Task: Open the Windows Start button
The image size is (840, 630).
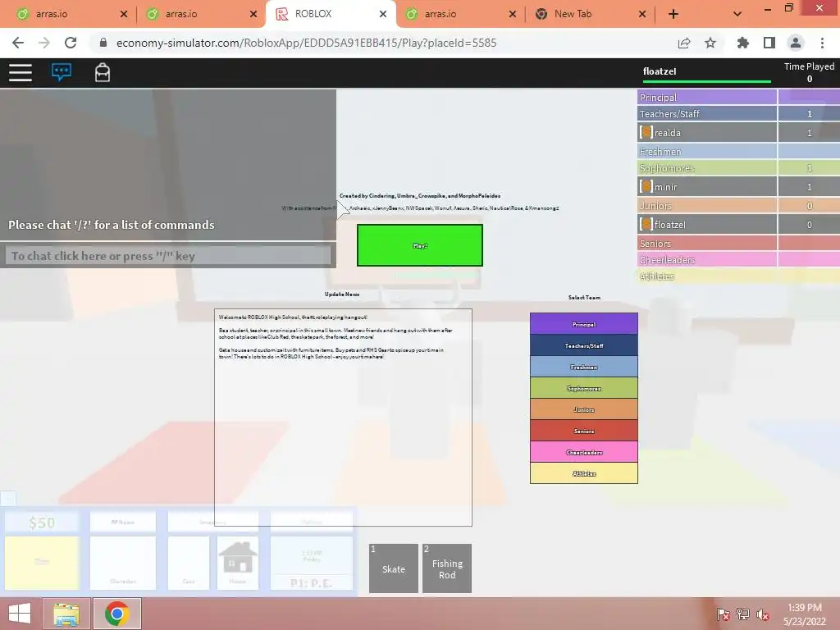Action: point(20,614)
